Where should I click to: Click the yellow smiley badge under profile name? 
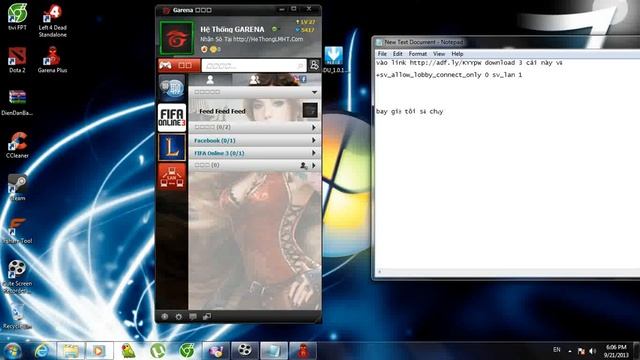tap(213, 49)
